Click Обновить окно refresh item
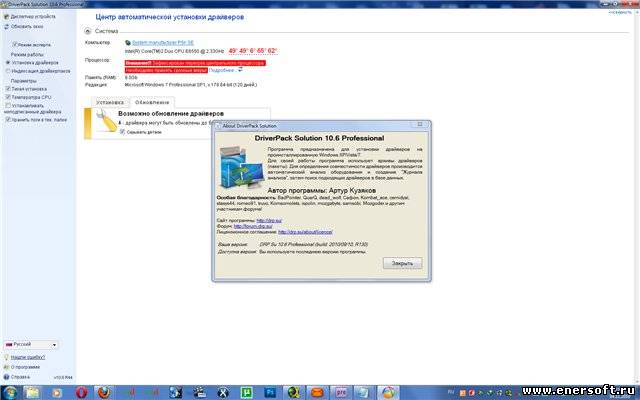640x400 pixels. click(x=24, y=27)
